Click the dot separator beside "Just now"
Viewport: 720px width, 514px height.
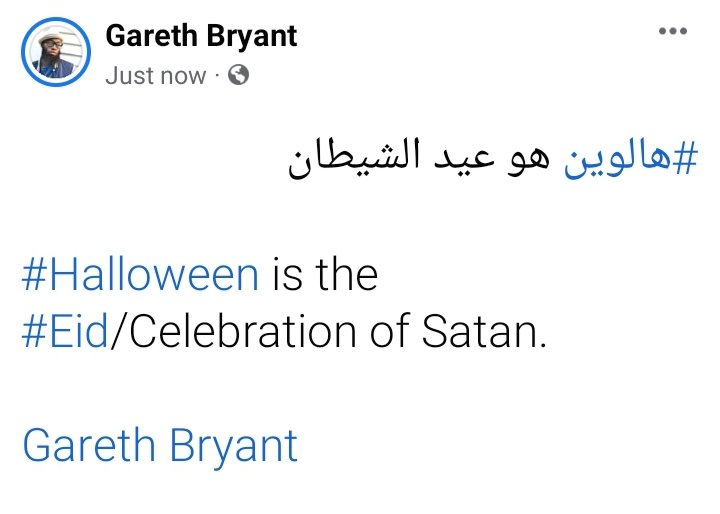[217, 75]
